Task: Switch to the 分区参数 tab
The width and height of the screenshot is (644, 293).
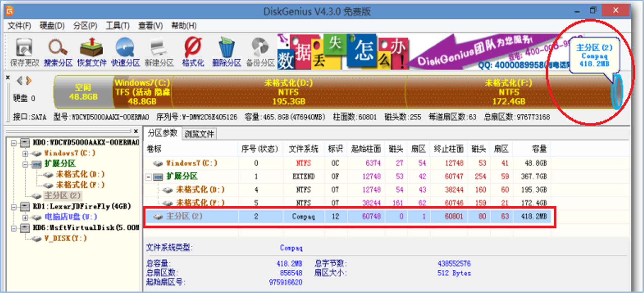Action: 163,133
